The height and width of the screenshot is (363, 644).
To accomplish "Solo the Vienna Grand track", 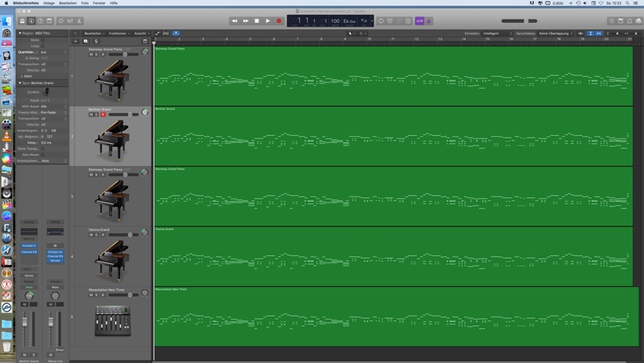I will pyautogui.click(x=97, y=235).
